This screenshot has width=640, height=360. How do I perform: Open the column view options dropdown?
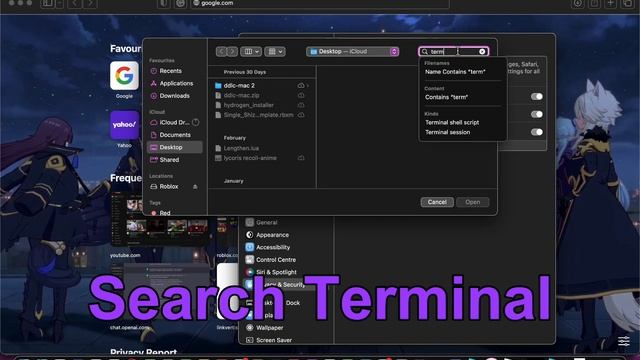251,51
